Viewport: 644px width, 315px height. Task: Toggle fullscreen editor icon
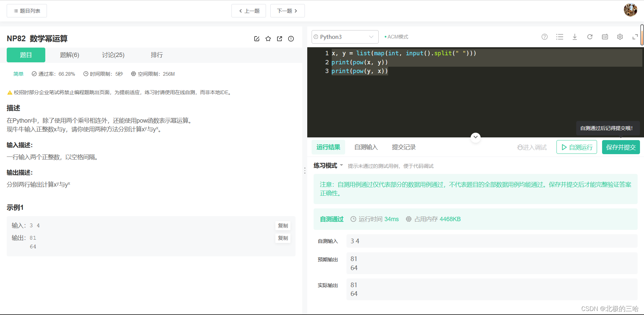pos(635,37)
